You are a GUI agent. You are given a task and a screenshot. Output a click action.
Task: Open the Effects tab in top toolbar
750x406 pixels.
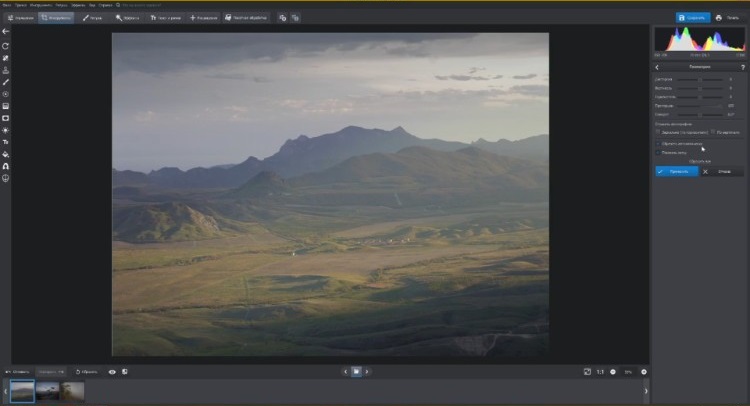pos(127,17)
